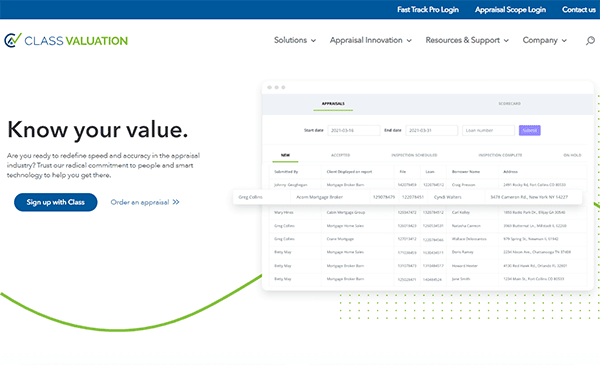Click the End date field 2021-03-31
The height and width of the screenshot is (365, 600).
coord(431,130)
